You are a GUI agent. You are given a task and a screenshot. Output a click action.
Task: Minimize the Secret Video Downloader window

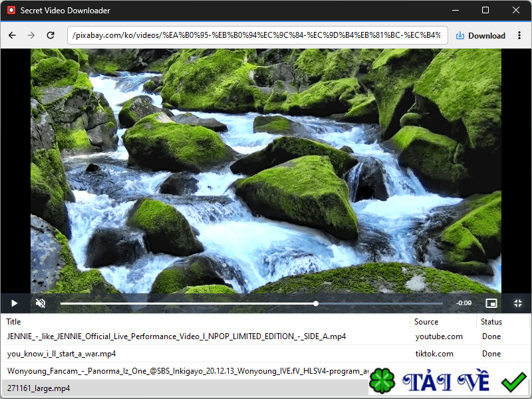456,10
